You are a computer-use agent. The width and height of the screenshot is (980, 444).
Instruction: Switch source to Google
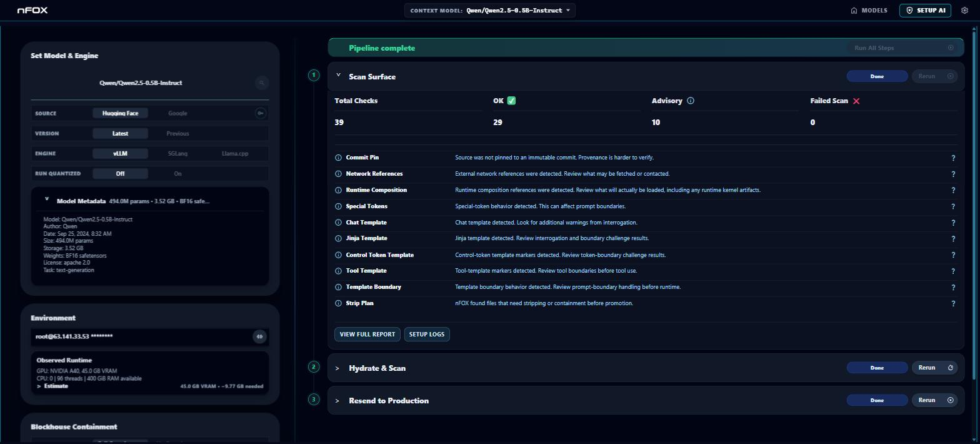point(177,113)
